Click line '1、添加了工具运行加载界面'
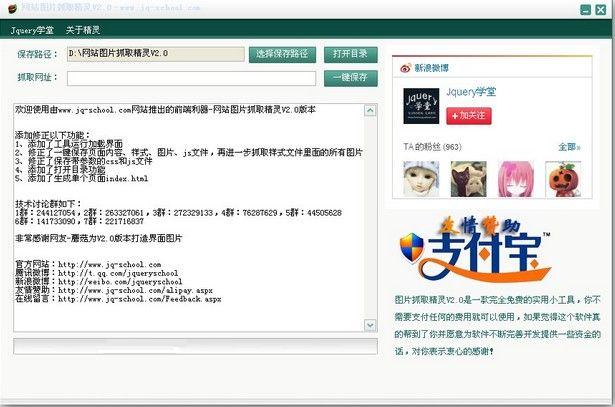The height and width of the screenshot is (407, 615). pos(69,144)
